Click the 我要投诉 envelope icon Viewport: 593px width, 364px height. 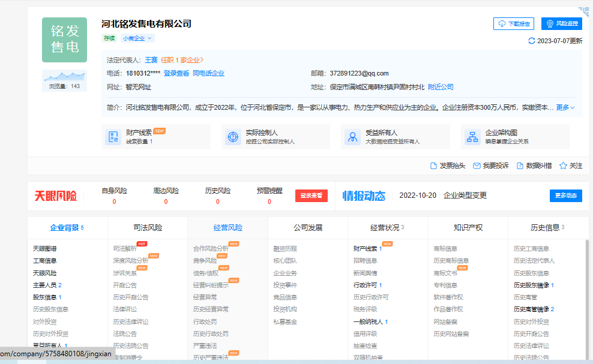[x=477, y=166]
